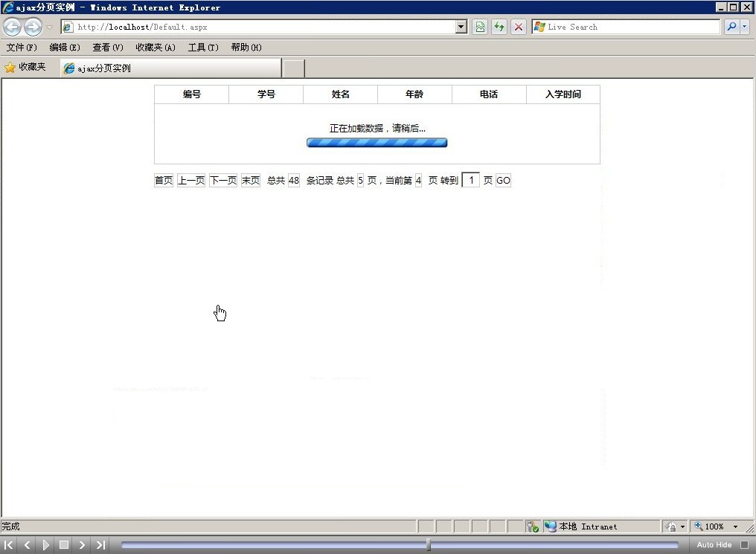Click the red Stop loading icon
Image resolution: width=756 pixels, height=554 pixels.
(519, 28)
